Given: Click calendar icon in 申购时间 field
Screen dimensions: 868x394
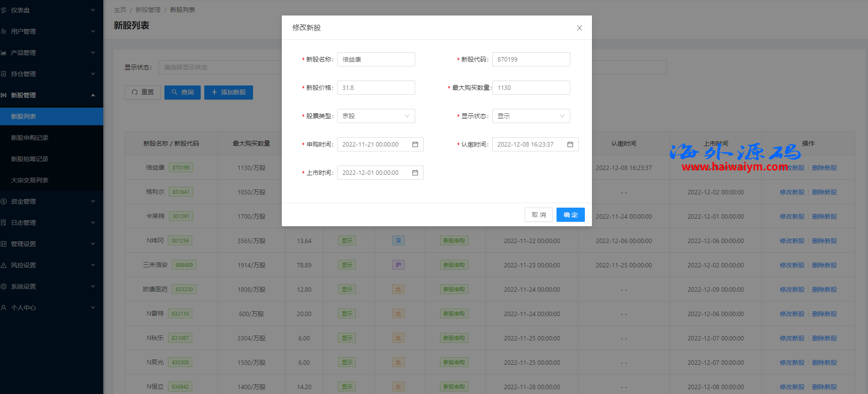Looking at the screenshot, I should click(x=415, y=144).
